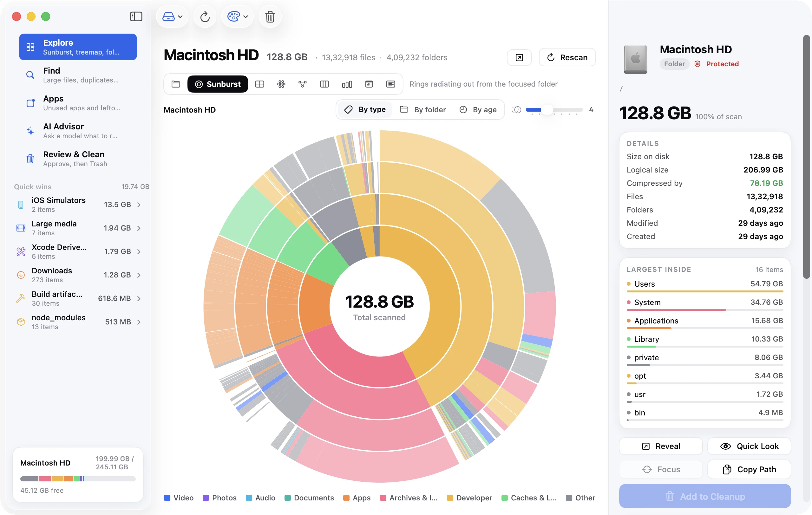
Task: Expand the Xcode Derived Data quick win
Action: click(x=78, y=251)
